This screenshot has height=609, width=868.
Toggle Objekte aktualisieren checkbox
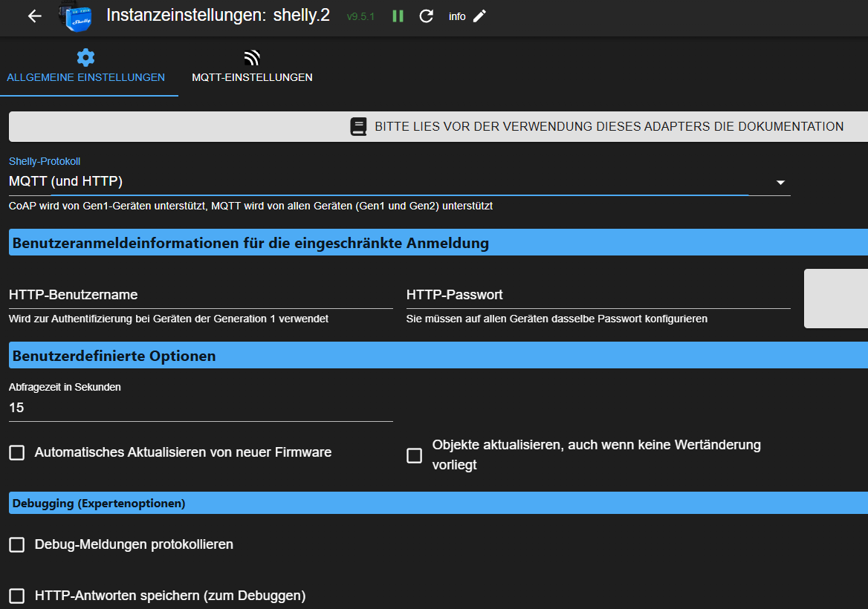click(x=415, y=455)
